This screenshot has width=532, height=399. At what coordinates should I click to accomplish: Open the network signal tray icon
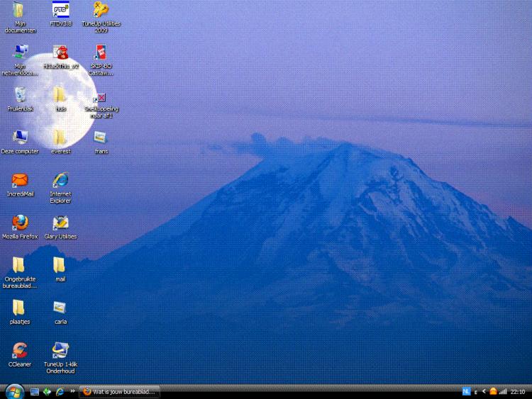[503, 391]
